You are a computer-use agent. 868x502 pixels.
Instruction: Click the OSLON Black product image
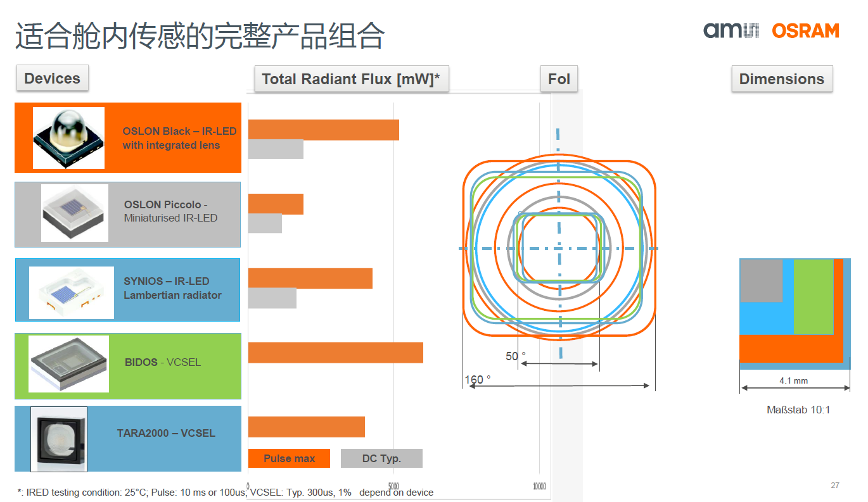(x=68, y=138)
